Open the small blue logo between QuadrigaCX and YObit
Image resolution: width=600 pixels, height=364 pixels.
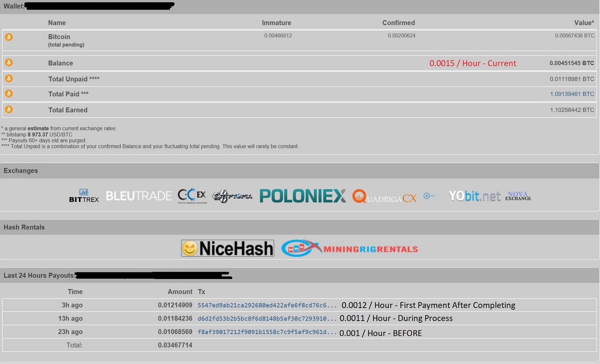pyautogui.click(x=432, y=196)
